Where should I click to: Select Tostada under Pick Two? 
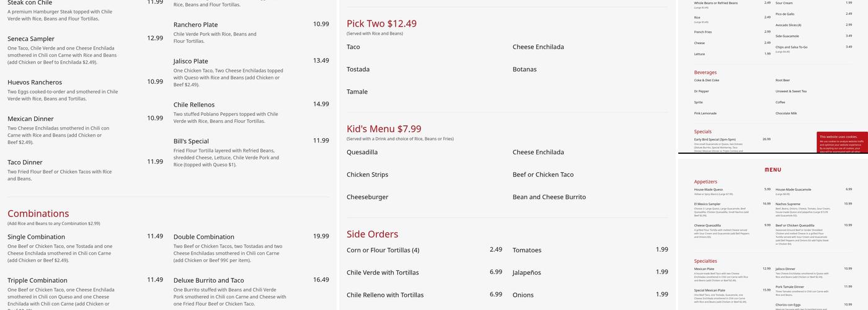pos(358,69)
